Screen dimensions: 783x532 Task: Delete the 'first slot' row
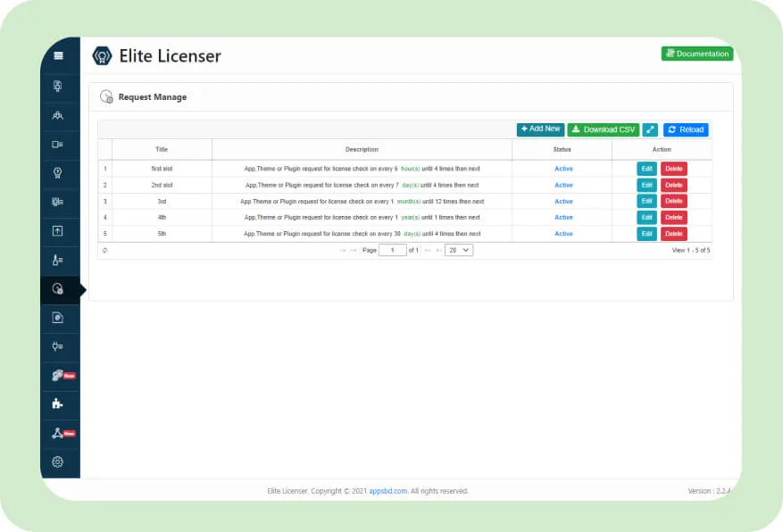point(674,169)
